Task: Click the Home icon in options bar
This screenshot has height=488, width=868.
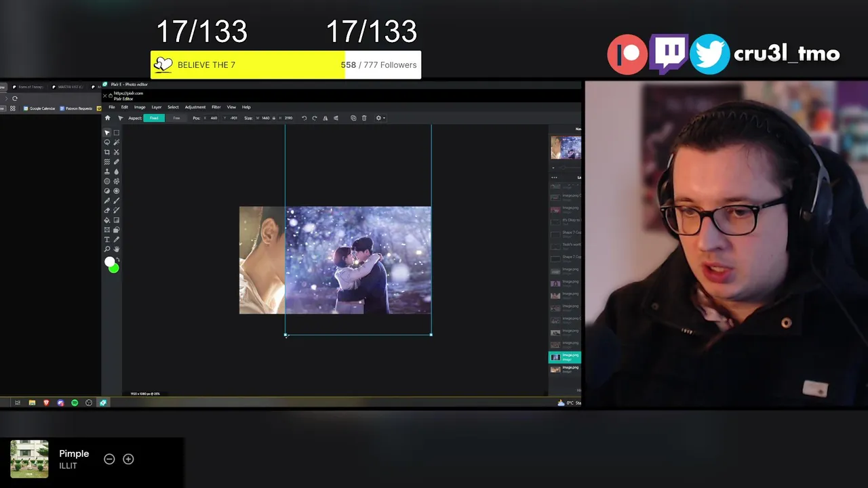Action: click(x=107, y=118)
